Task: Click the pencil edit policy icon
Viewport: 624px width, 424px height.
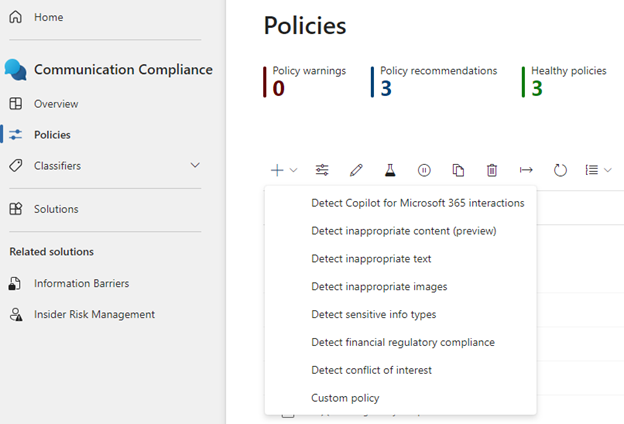Action: (356, 170)
